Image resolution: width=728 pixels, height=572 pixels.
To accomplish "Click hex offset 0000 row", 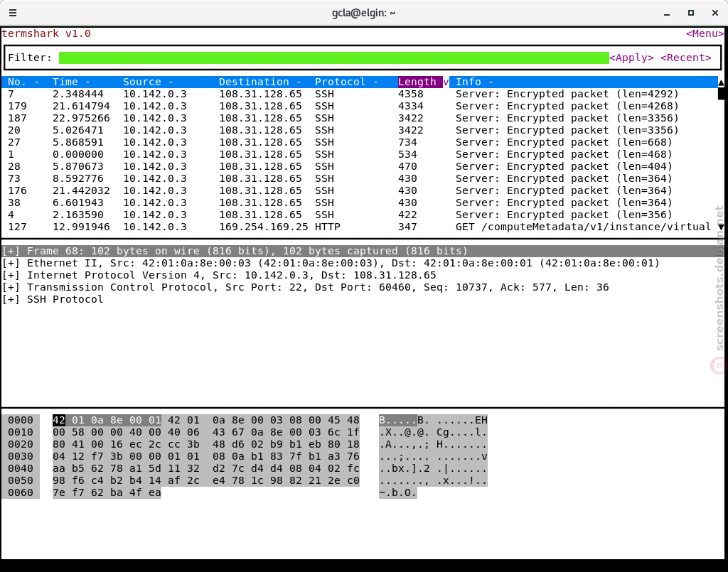I will 21,421.
